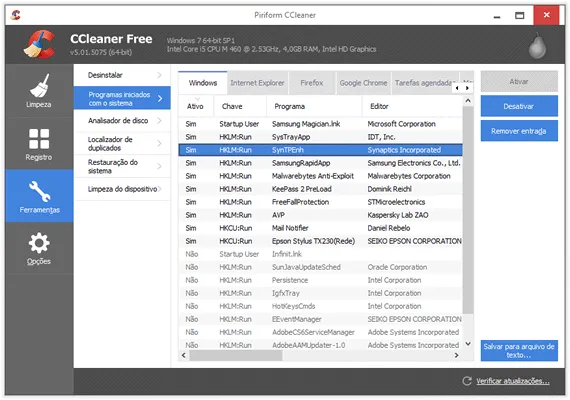570x400 pixels.
Task: Click chevron next to Programas iniciados
Action: [160, 98]
